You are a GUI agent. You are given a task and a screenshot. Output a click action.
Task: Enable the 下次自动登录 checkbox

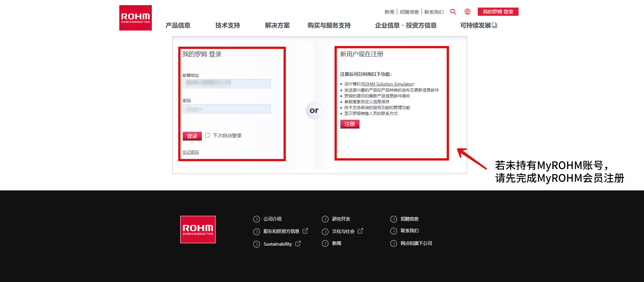coord(208,135)
